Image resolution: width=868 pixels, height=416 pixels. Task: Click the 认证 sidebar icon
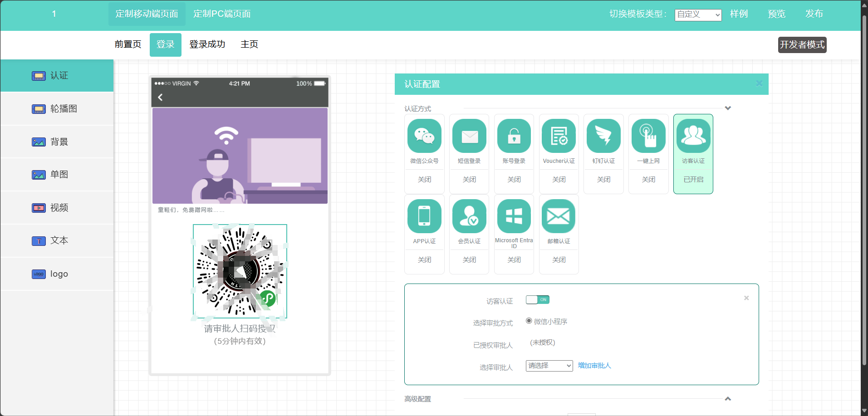coord(39,76)
